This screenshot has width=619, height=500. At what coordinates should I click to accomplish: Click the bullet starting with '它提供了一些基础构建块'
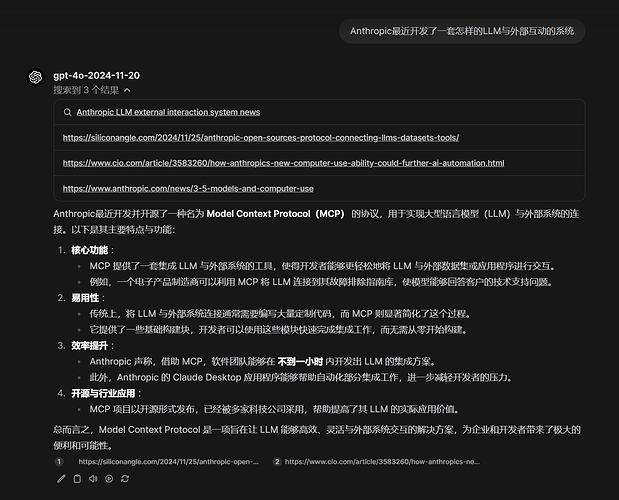(279, 330)
